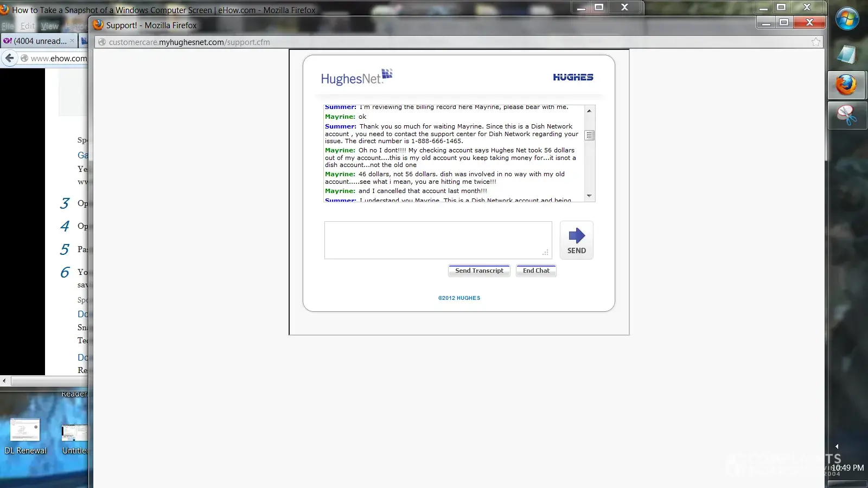Open the Edit menu in the eHow window
The width and height of the screenshot is (868, 488).
click(x=27, y=26)
